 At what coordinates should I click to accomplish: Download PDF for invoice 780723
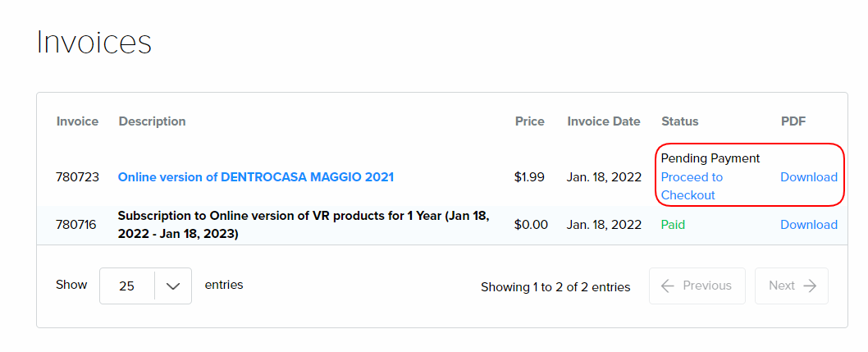808,177
